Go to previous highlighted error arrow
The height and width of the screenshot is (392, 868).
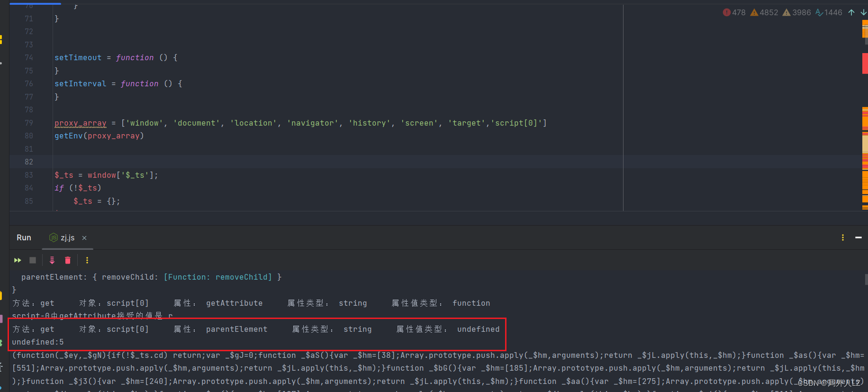pyautogui.click(x=851, y=12)
